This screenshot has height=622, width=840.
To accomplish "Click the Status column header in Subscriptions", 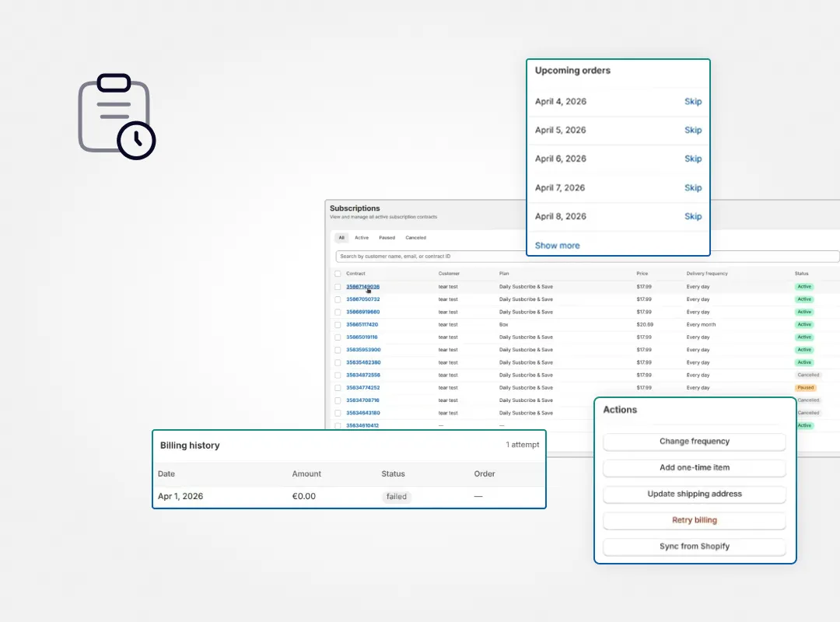I will pos(801,274).
